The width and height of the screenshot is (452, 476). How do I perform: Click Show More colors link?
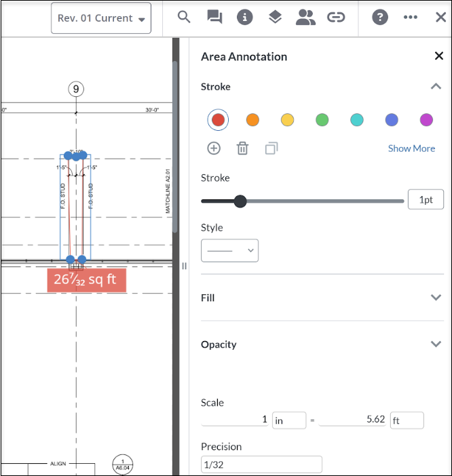click(x=411, y=148)
